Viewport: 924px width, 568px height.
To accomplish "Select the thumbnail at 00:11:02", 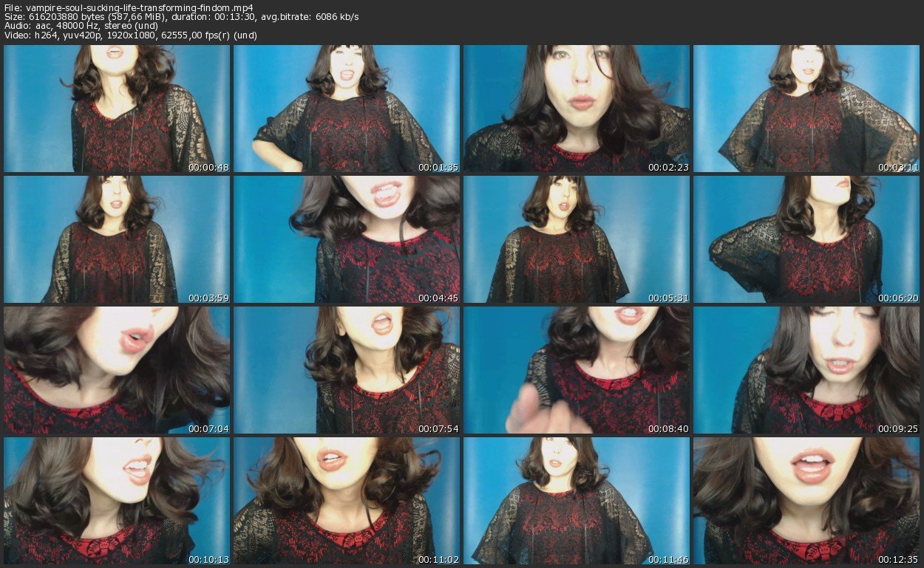I will click(x=347, y=501).
